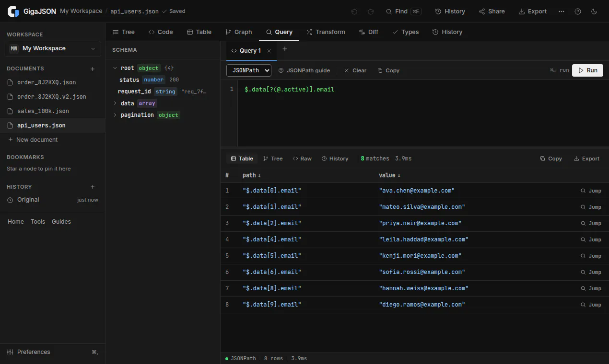609x364 pixels.
Task: Click New document in sidebar
Action: pos(53,140)
